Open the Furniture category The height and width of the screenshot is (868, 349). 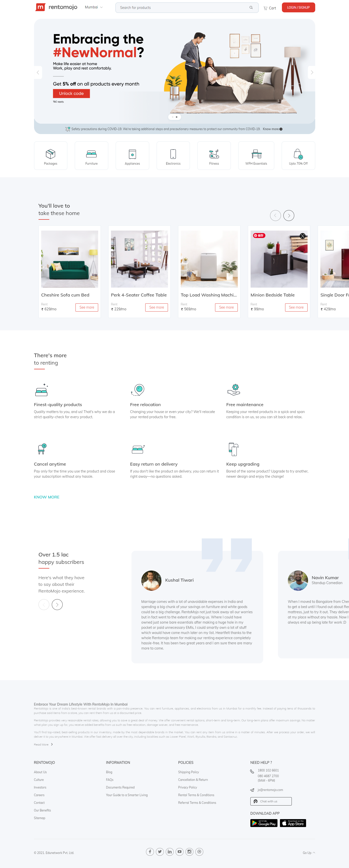click(92, 156)
